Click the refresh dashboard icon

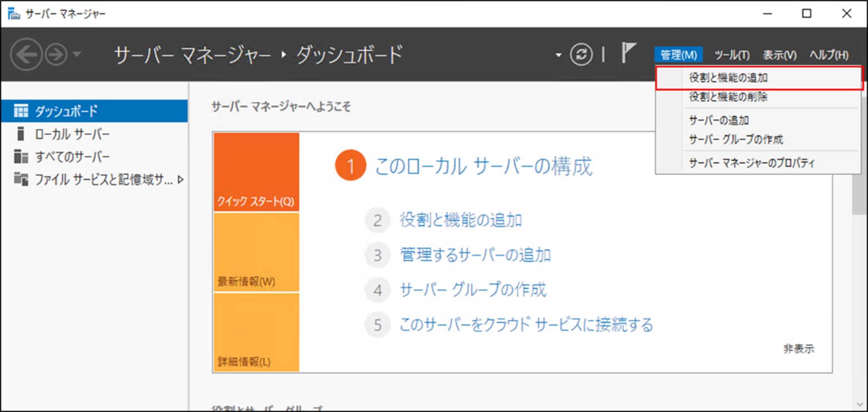581,54
